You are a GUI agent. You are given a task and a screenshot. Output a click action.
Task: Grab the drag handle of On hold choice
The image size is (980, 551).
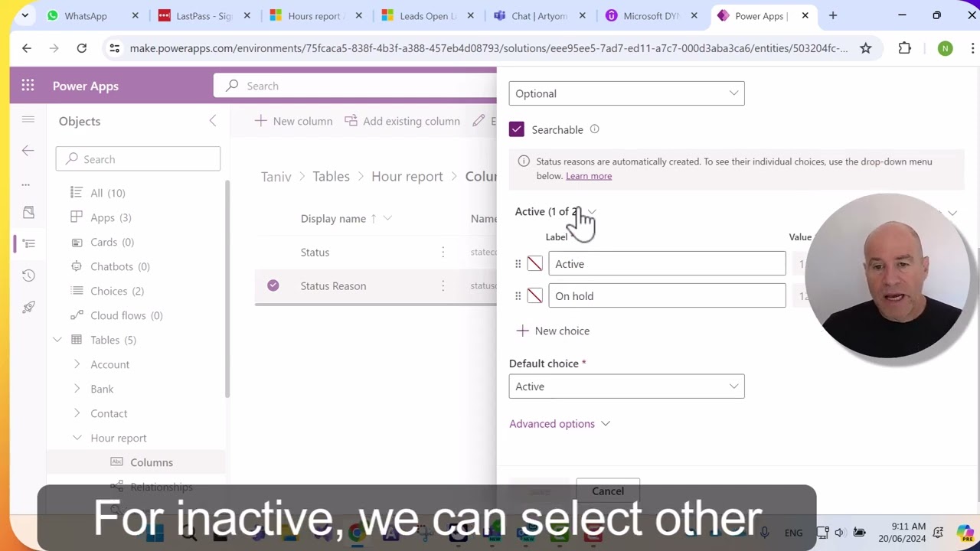pos(518,296)
